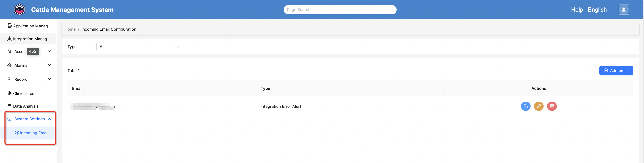Viewport: 644px width, 163px height.
Task: Click the Record calendar icon
Action: point(9,79)
